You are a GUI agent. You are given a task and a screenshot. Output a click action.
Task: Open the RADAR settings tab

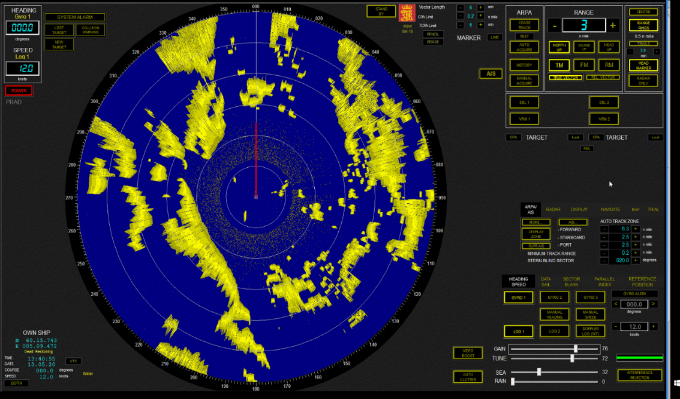tap(553, 209)
